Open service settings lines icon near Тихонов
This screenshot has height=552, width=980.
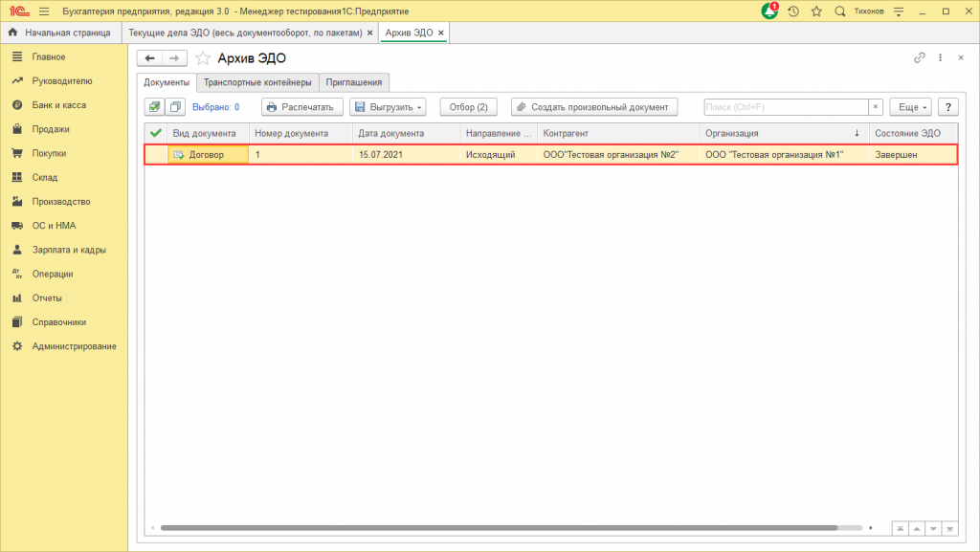899,11
